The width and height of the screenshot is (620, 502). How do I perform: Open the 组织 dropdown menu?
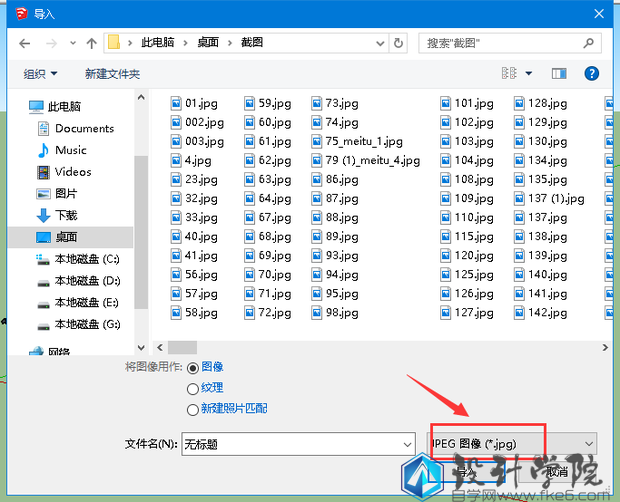tap(41, 74)
